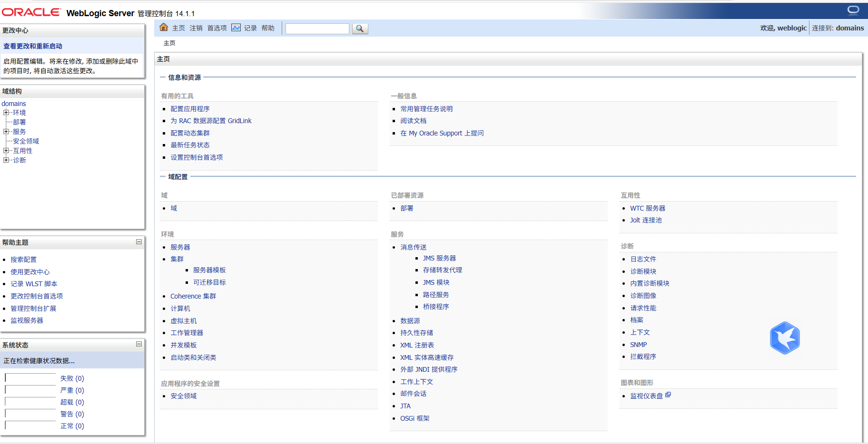
Task: Open 阅读文档 link
Action: click(x=414, y=121)
